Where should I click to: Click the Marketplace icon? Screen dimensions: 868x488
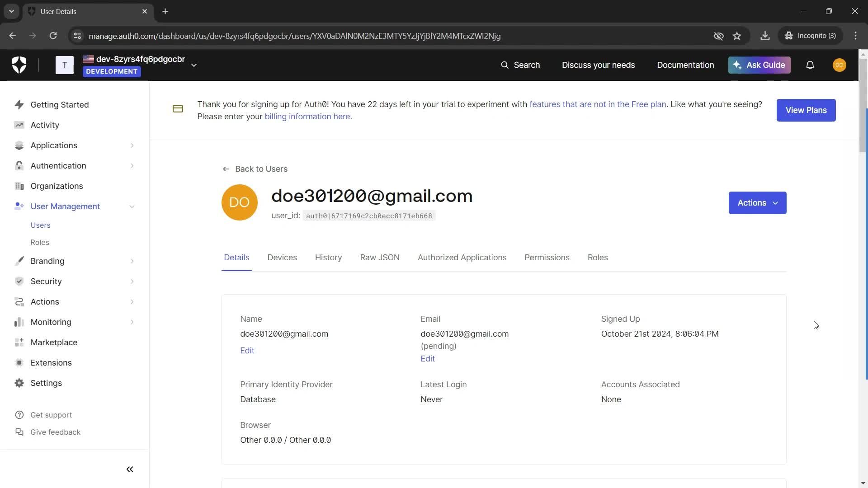[19, 342]
